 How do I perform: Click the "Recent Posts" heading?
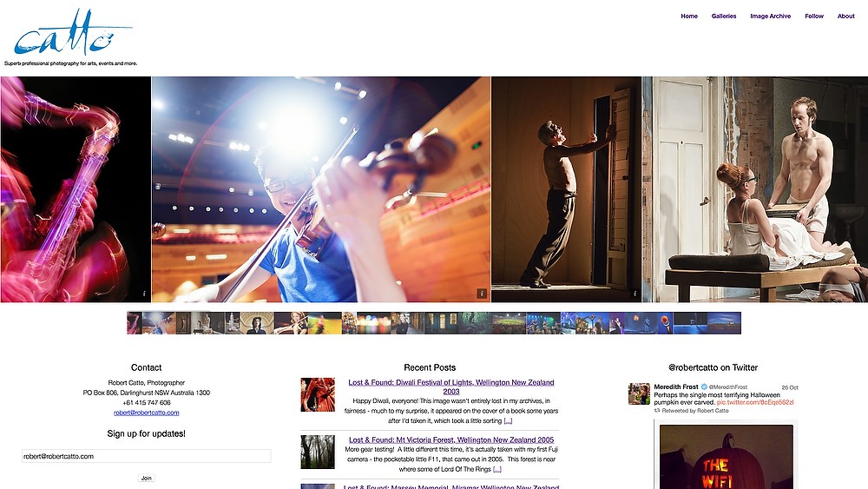click(430, 367)
